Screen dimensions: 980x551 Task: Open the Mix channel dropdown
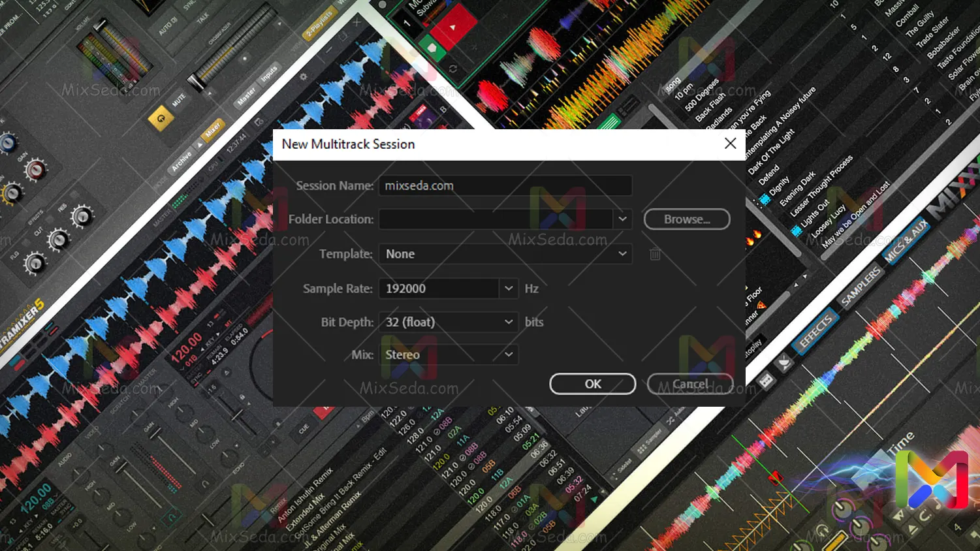pyautogui.click(x=508, y=354)
